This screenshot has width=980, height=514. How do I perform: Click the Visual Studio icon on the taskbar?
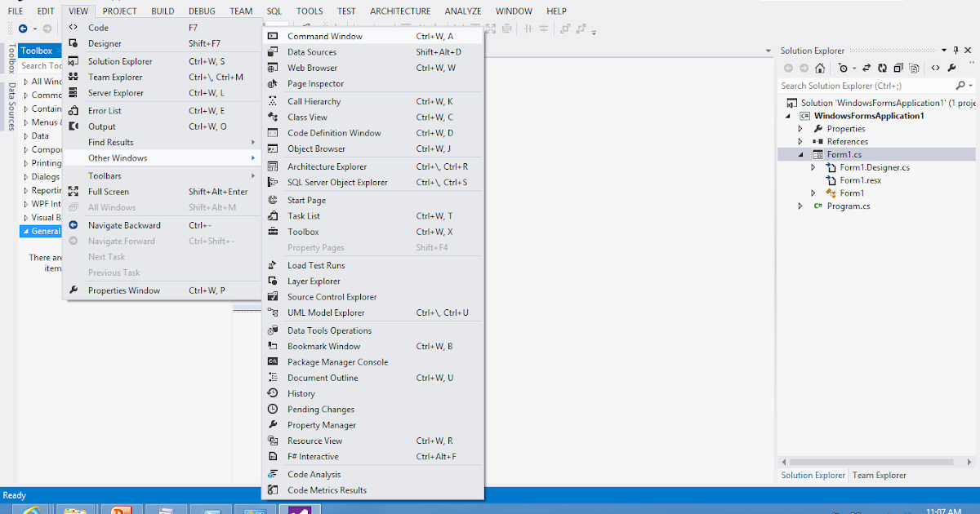[299, 508]
